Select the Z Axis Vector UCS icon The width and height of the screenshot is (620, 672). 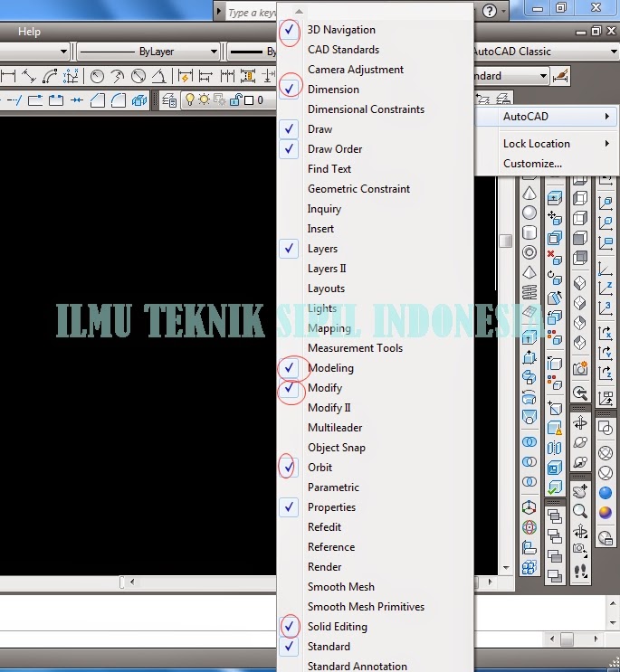(606, 288)
